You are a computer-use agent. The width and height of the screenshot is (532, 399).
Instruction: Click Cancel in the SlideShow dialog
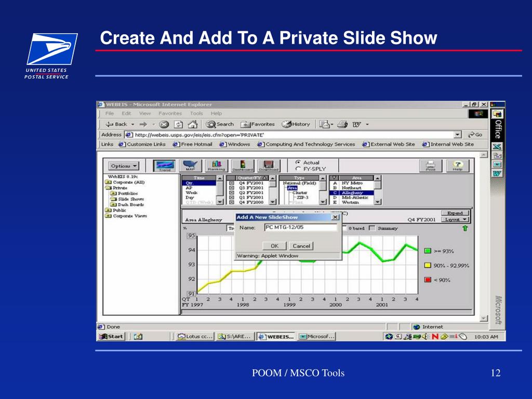301,246
